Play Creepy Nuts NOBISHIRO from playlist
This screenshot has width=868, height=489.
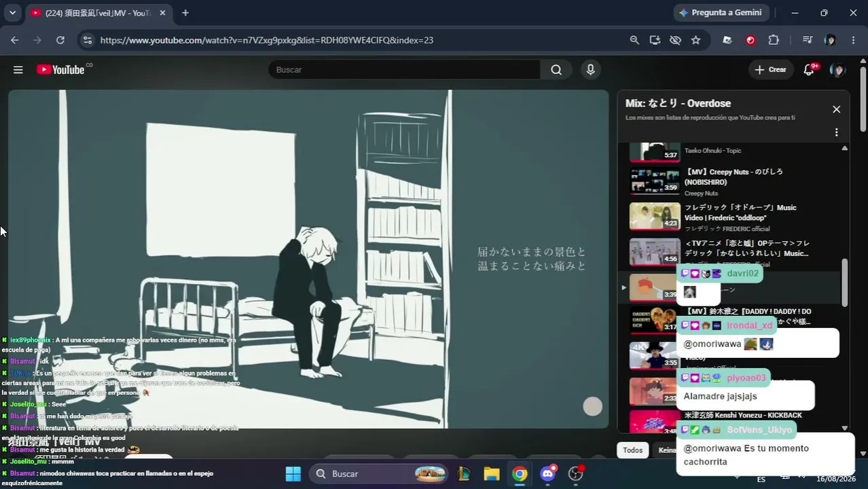[x=734, y=182]
